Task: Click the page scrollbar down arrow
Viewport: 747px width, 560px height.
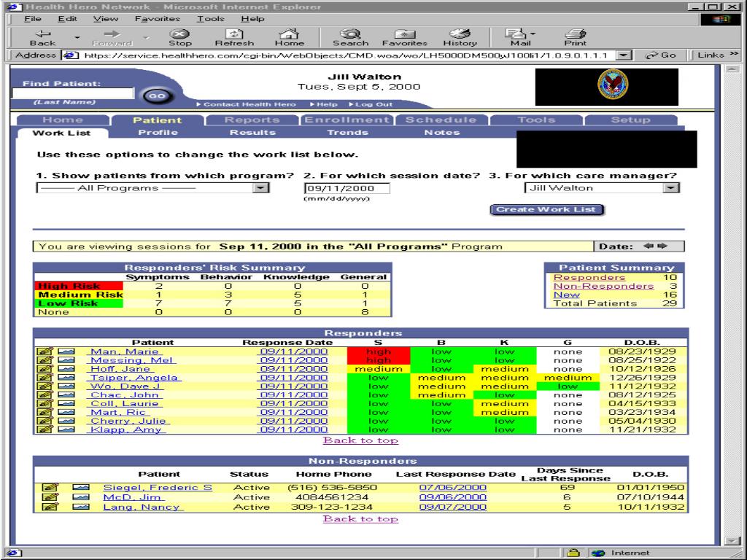Action: [732, 540]
